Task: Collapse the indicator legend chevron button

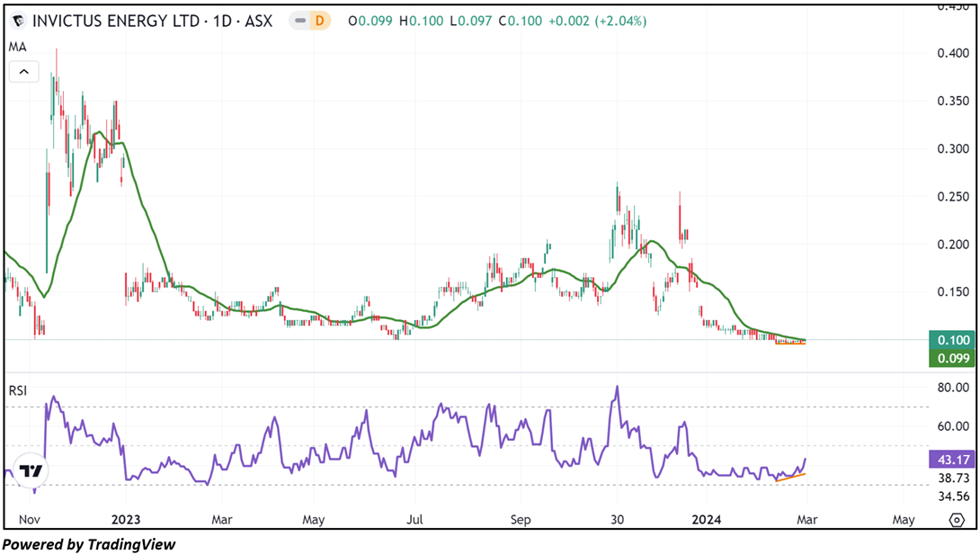Action: (x=23, y=72)
